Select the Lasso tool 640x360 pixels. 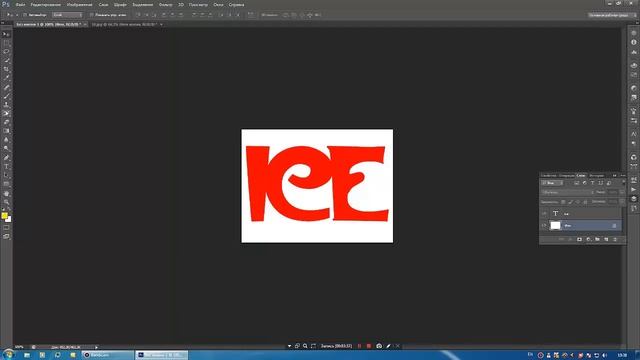tap(6, 52)
